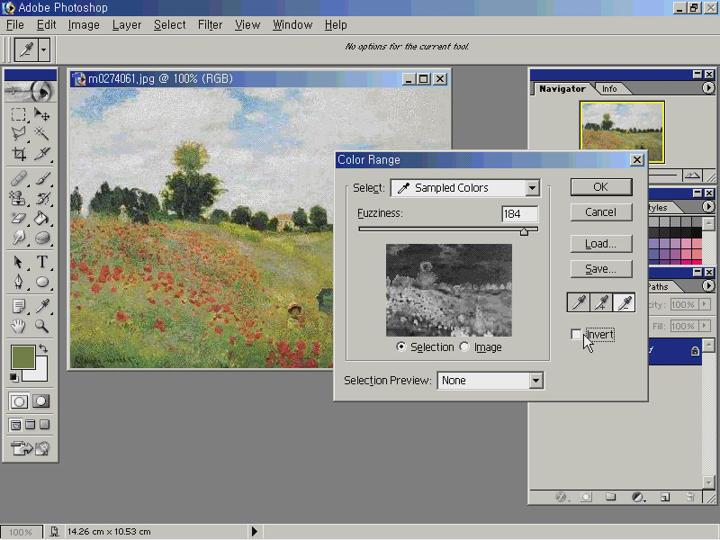This screenshot has height=540, width=720.
Task: Open the Select menu
Action: 169,25
